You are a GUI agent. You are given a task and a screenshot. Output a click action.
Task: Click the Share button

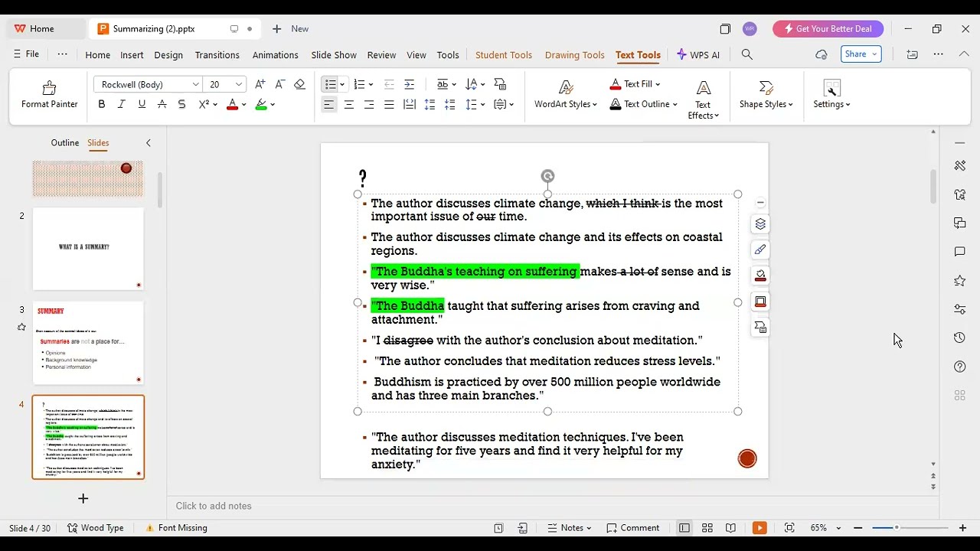[861, 54]
